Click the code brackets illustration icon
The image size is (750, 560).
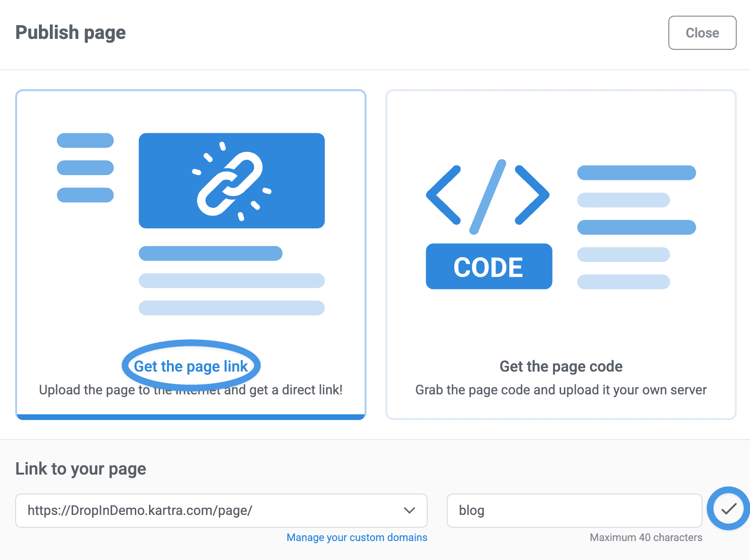click(487, 196)
